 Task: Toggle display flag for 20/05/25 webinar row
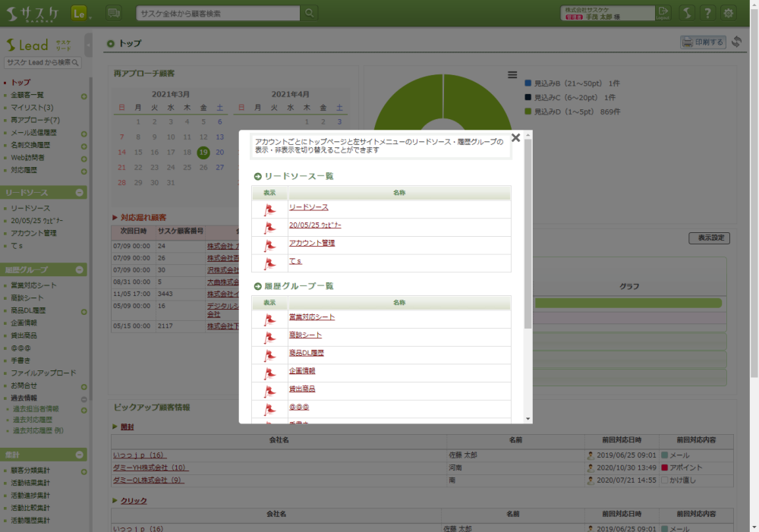[269, 227]
